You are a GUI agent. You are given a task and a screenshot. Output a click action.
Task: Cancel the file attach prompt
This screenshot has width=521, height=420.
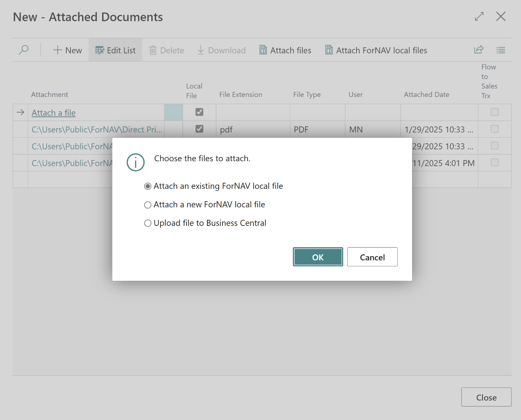point(372,257)
